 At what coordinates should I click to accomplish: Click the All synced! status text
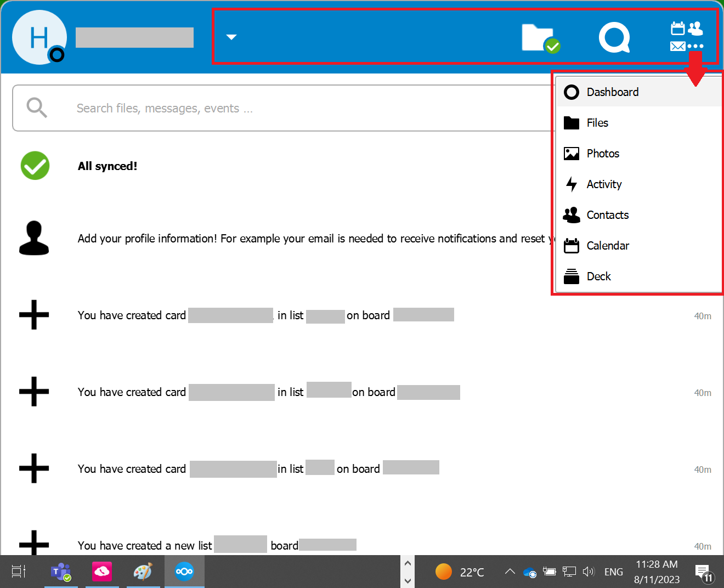[108, 166]
